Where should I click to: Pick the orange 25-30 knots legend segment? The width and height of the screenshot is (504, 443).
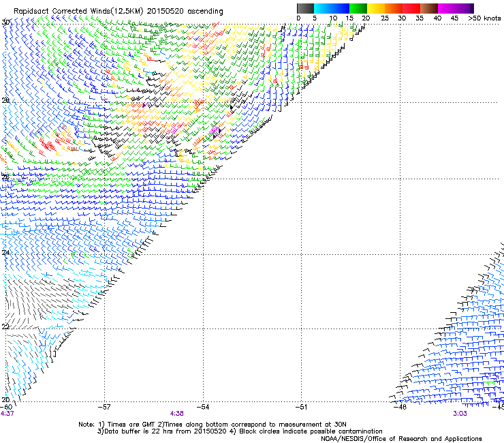point(394,8)
